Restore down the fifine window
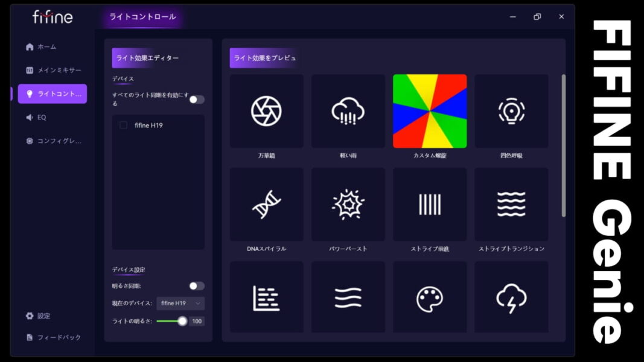Screen dimensions: 644x362 tap(537, 17)
